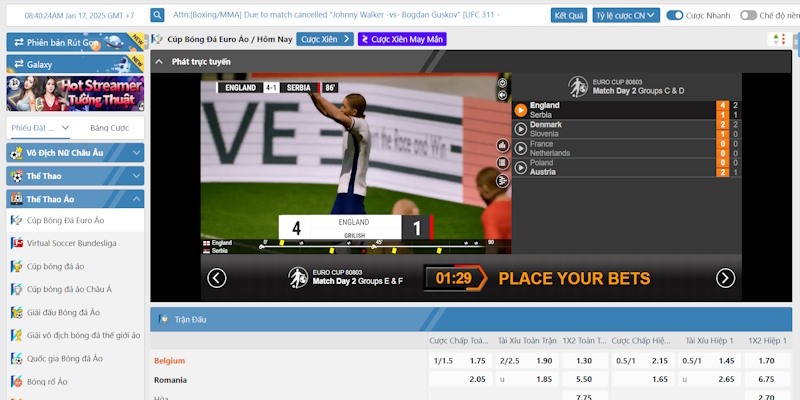Play the France vs Netherlands match
The height and width of the screenshot is (400, 800).
point(520,148)
